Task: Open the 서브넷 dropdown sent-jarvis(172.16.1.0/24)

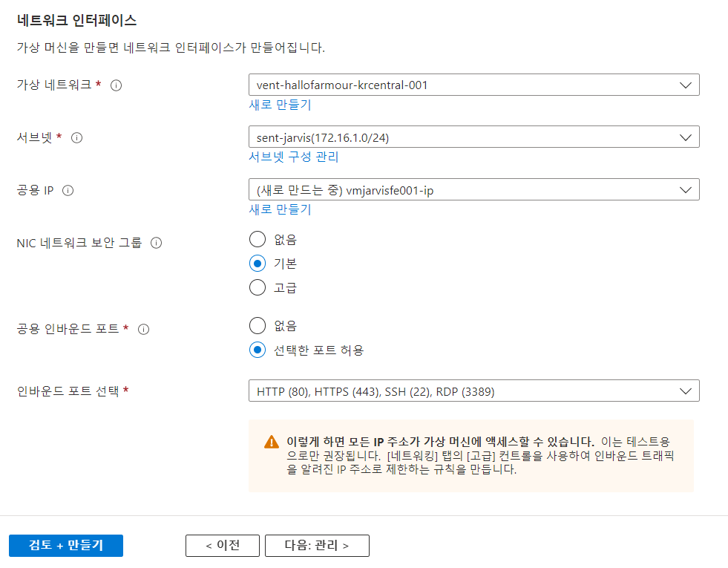Action: [x=474, y=137]
